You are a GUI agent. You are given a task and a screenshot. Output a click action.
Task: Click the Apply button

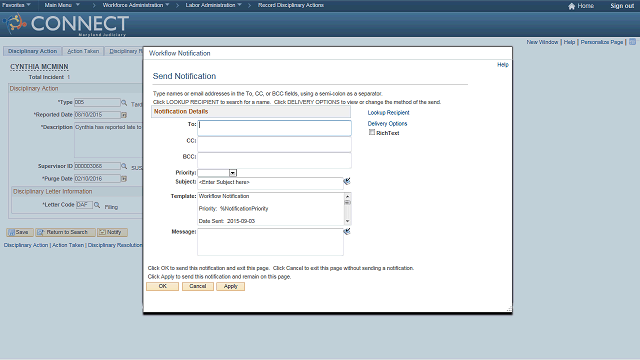pos(231,287)
